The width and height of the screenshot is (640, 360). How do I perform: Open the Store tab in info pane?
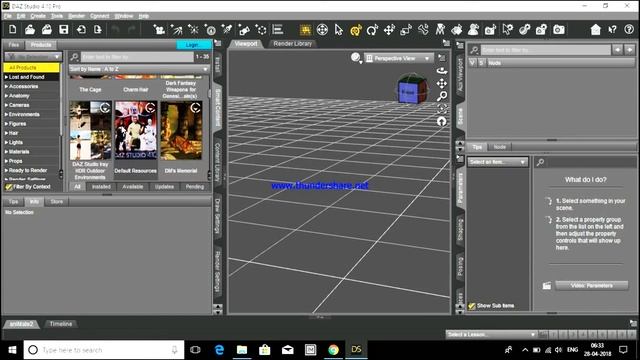pyautogui.click(x=57, y=202)
